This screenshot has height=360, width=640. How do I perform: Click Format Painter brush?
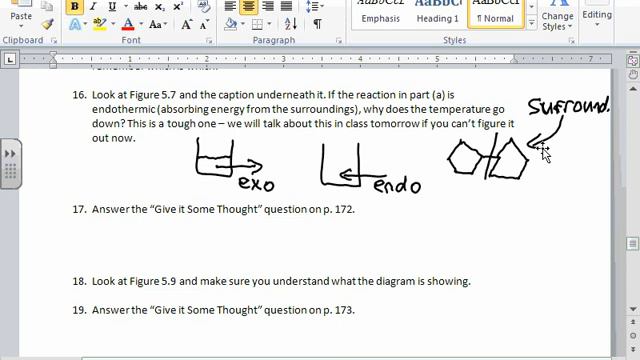[48, 24]
